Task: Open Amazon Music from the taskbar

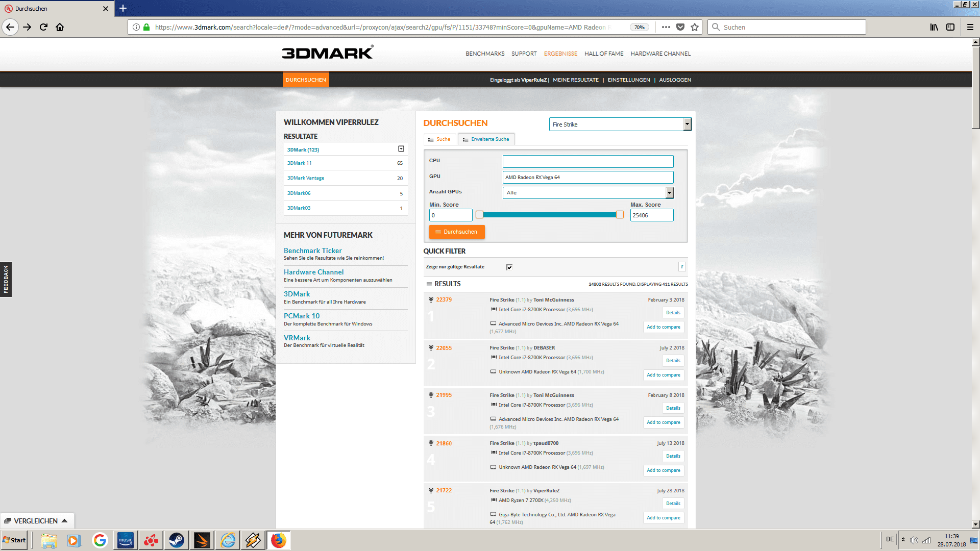Action: coord(126,540)
